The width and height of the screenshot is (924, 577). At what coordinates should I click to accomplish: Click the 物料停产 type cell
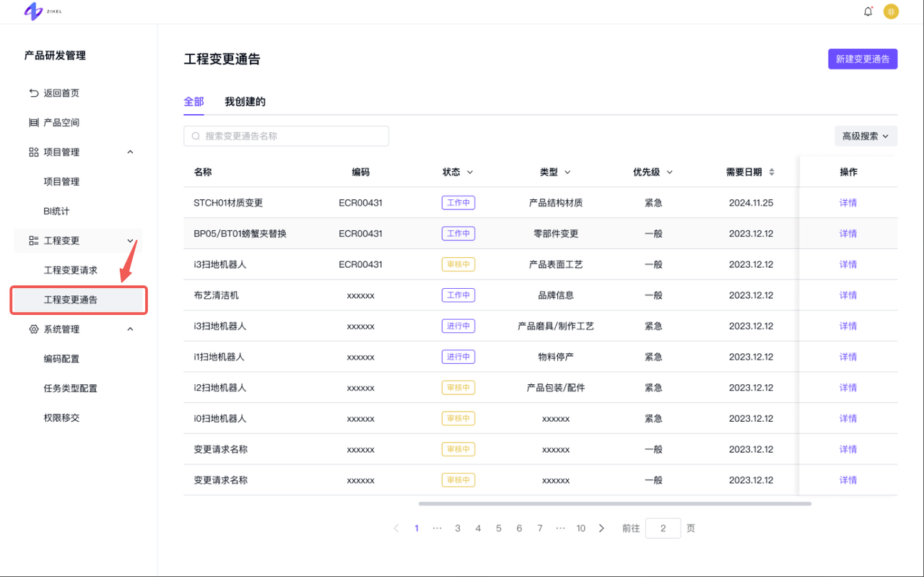pos(556,357)
